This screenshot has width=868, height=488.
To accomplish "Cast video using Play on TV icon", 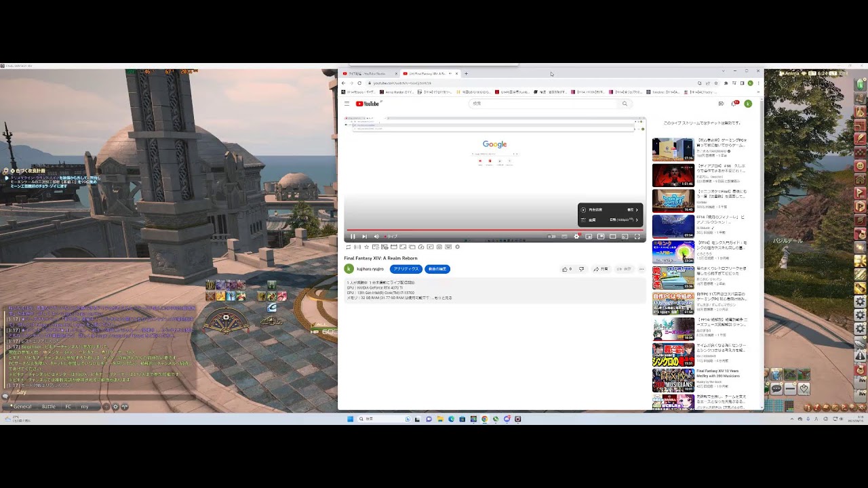I will pos(625,237).
